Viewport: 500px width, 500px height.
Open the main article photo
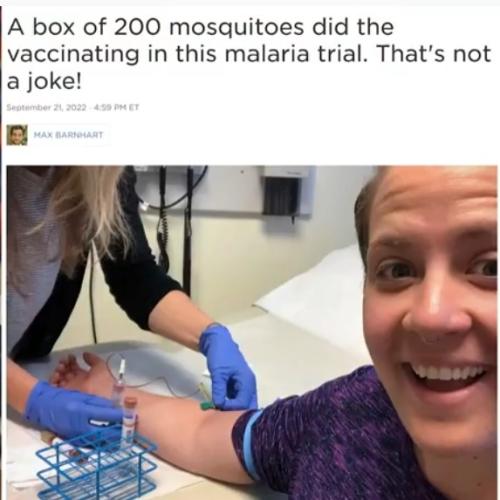pos(252,333)
